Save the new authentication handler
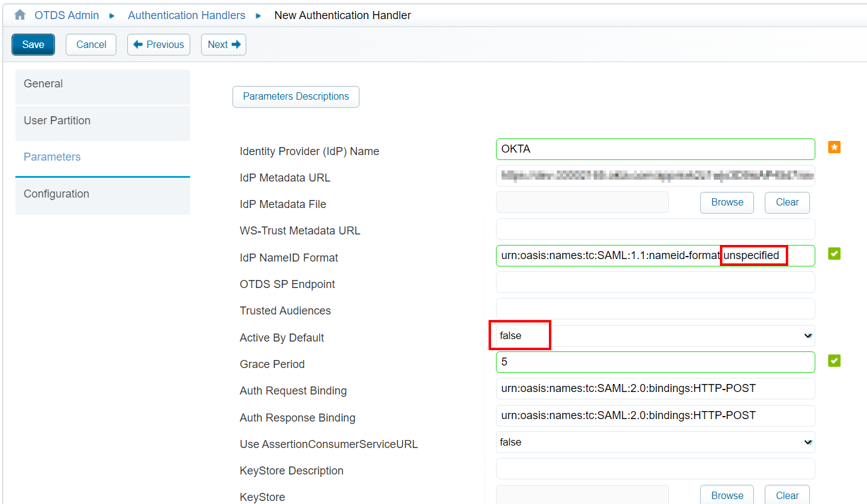867x504 pixels. 33,45
